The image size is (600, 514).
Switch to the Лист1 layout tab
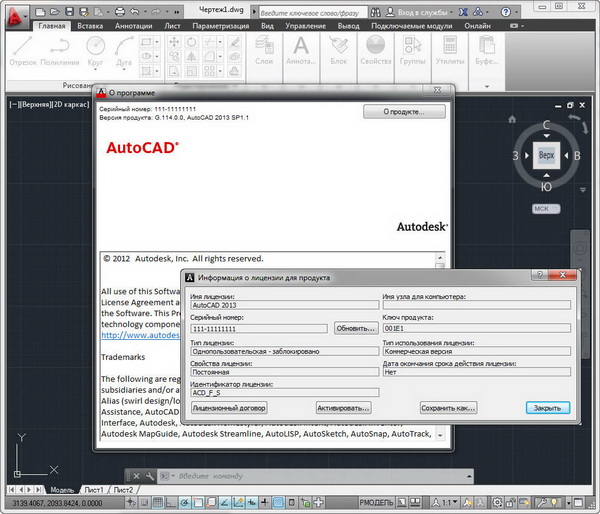tap(94, 490)
